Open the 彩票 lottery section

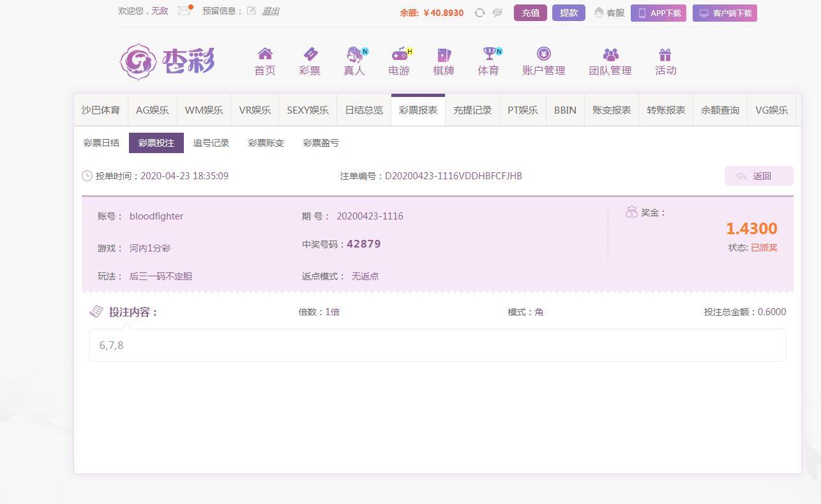tap(310, 61)
